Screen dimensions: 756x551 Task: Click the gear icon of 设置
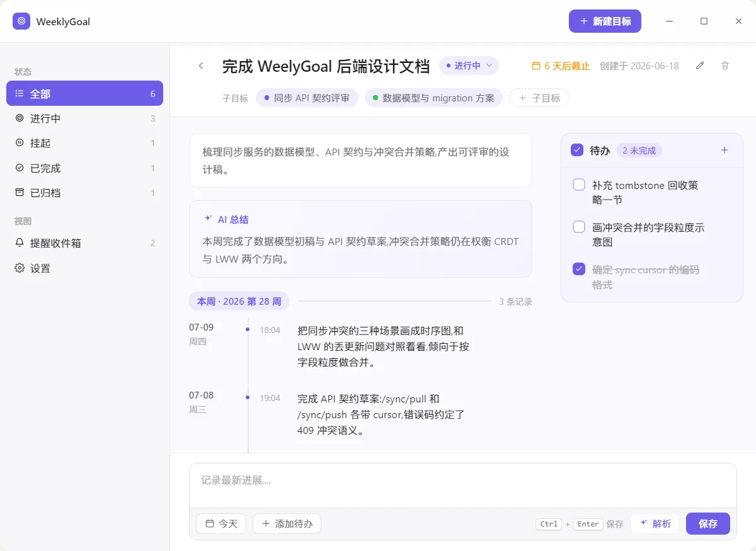(20, 268)
